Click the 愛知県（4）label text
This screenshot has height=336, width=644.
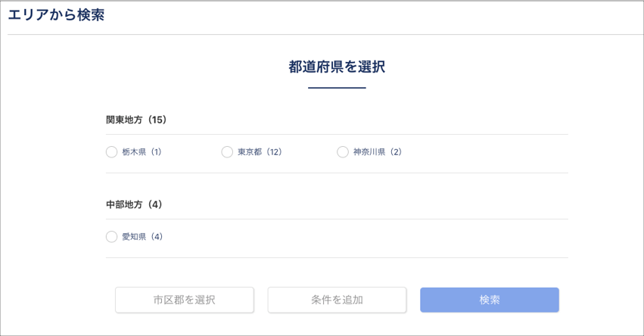tap(142, 237)
